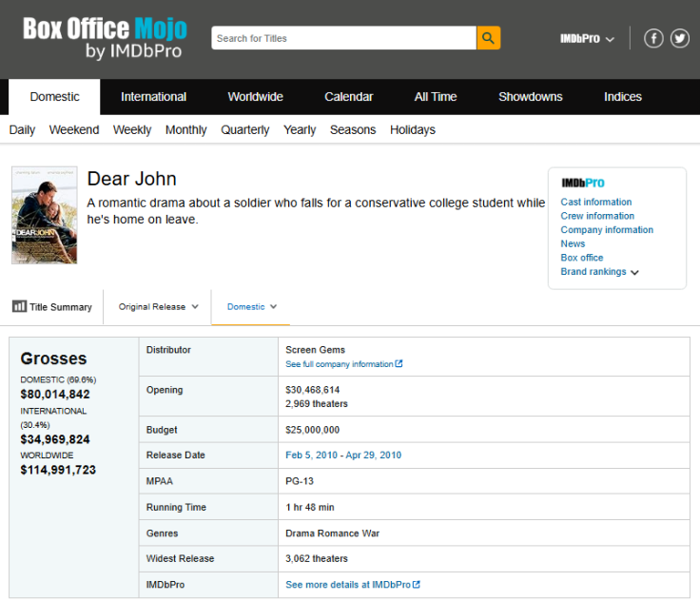Switch to the Worldwide tab
700x601 pixels.
tap(255, 97)
